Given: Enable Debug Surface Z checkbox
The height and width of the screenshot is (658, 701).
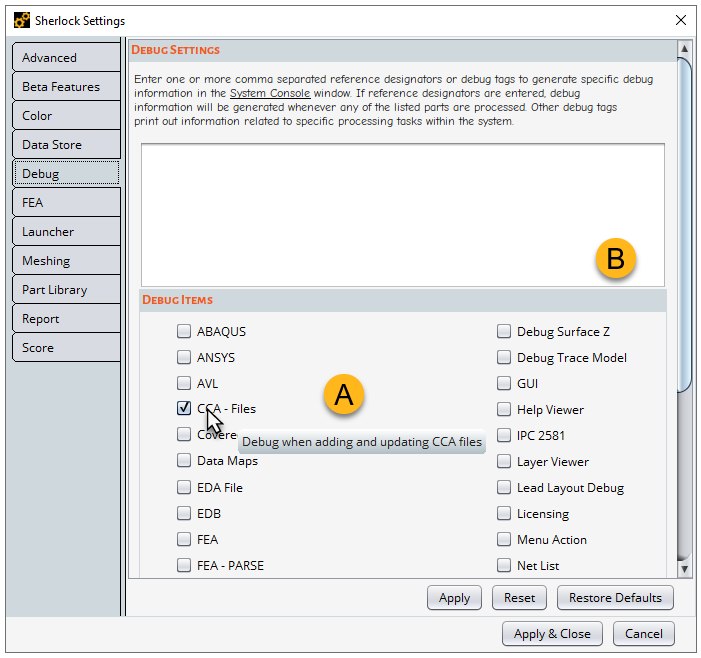Looking at the screenshot, I should point(504,331).
